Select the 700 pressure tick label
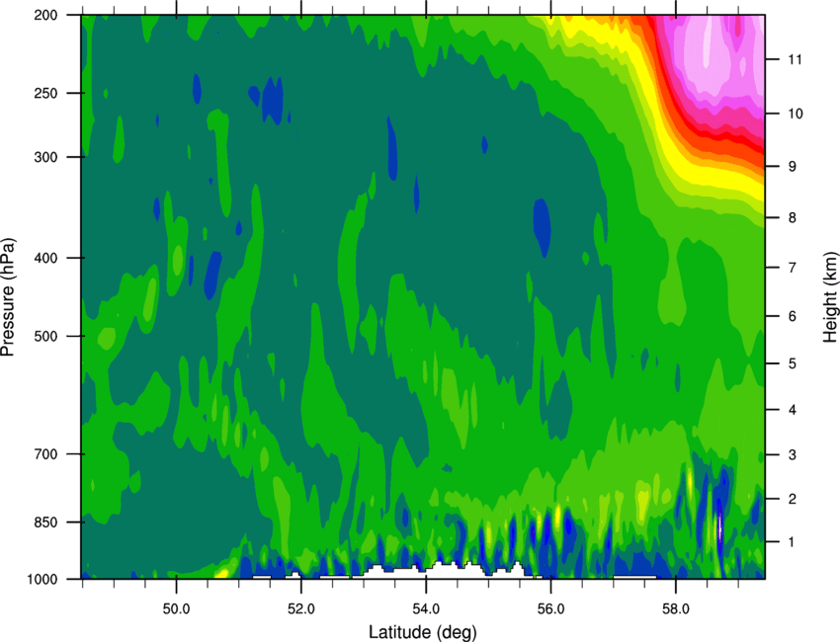This screenshot has width=840, height=642. (x=45, y=454)
